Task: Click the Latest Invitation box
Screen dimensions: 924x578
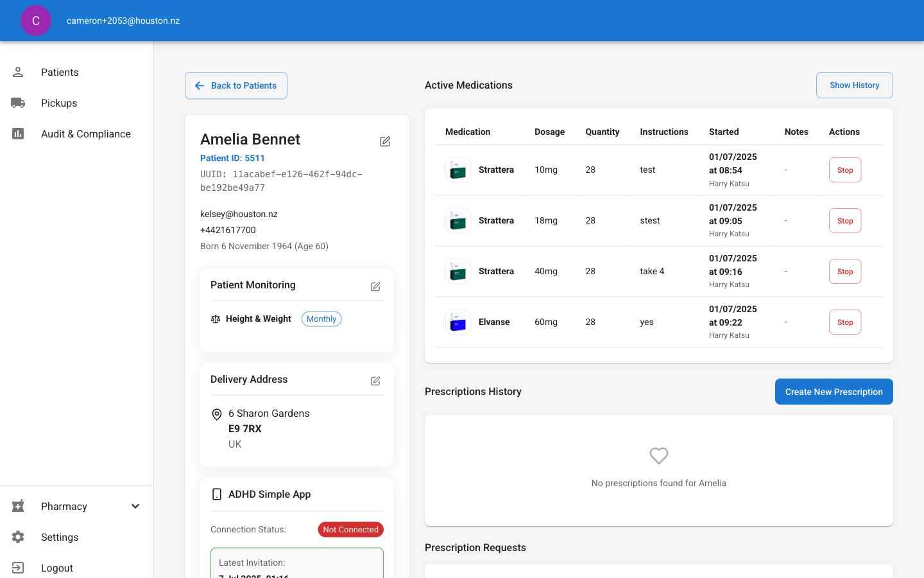Action: pyautogui.click(x=297, y=563)
